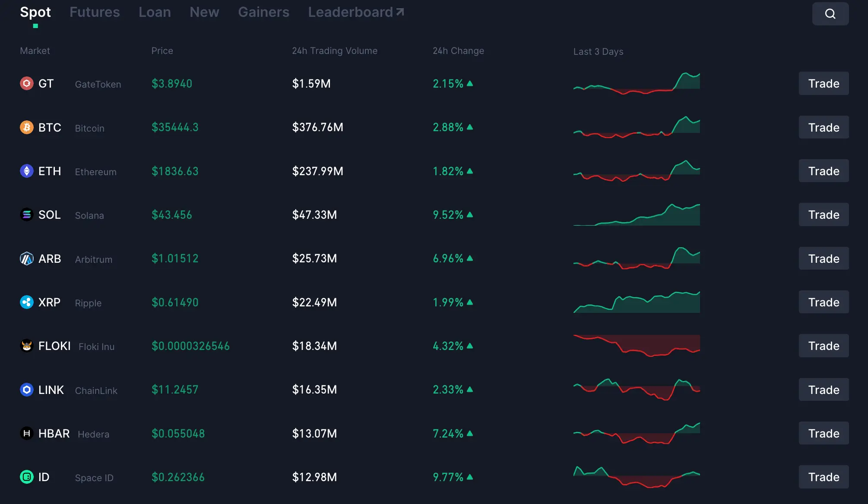
Task: Click Trade button for ARB
Action: click(x=824, y=258)
